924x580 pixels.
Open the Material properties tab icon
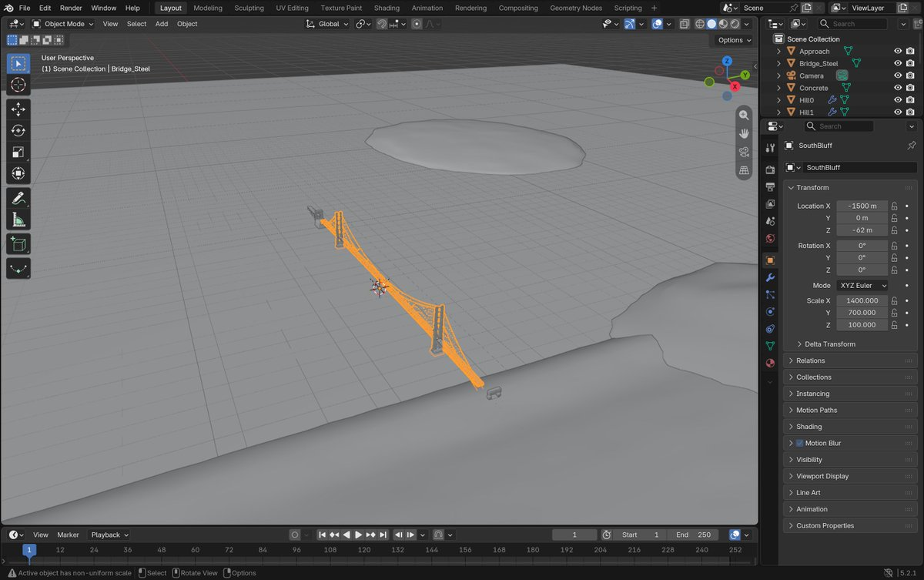tap(770, 363)
